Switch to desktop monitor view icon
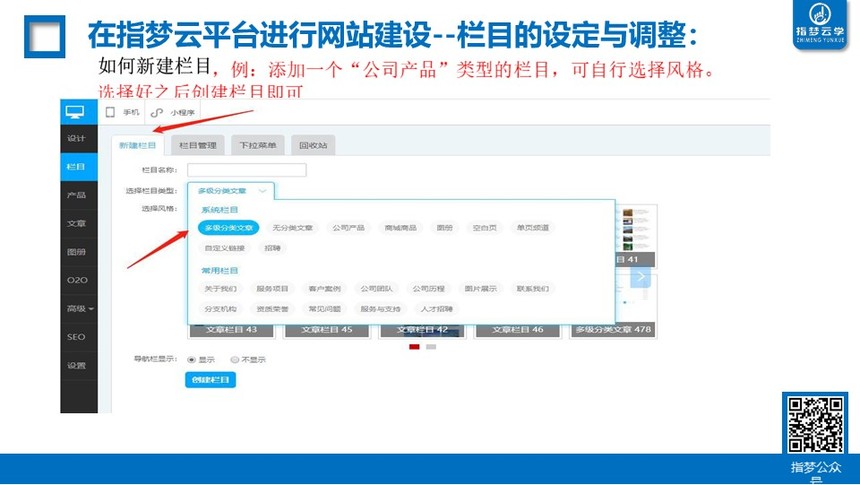 click(x=75, y=112)
